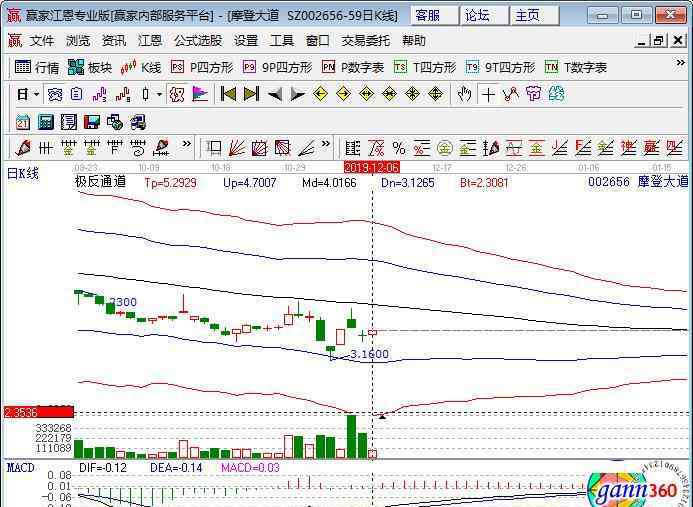
Task: Expand the top toolbar overflow chevron
Action: tap(680, 63)
